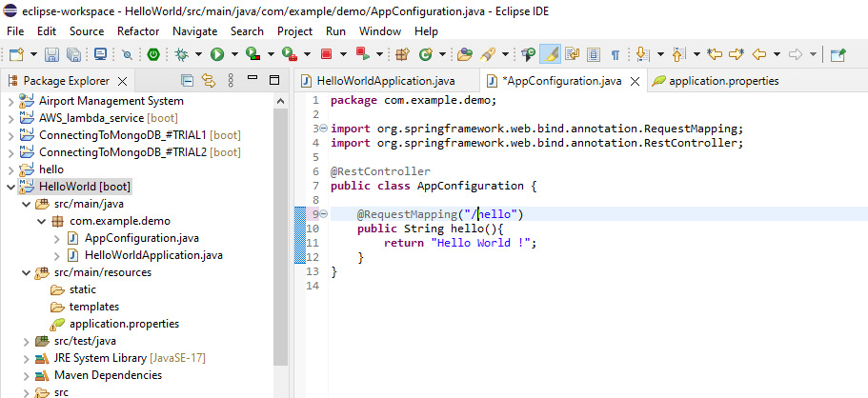
Task: Open the Spring Boot dashboard power icon
Action: pos(153,54)
